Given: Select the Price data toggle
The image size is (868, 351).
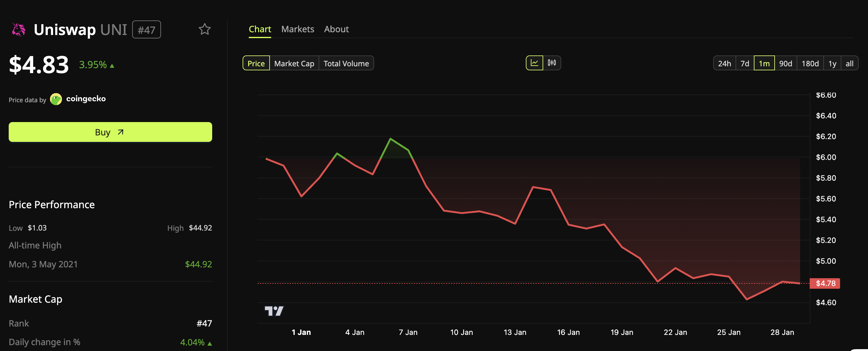Looking at the screenshot, I should 256,63.
